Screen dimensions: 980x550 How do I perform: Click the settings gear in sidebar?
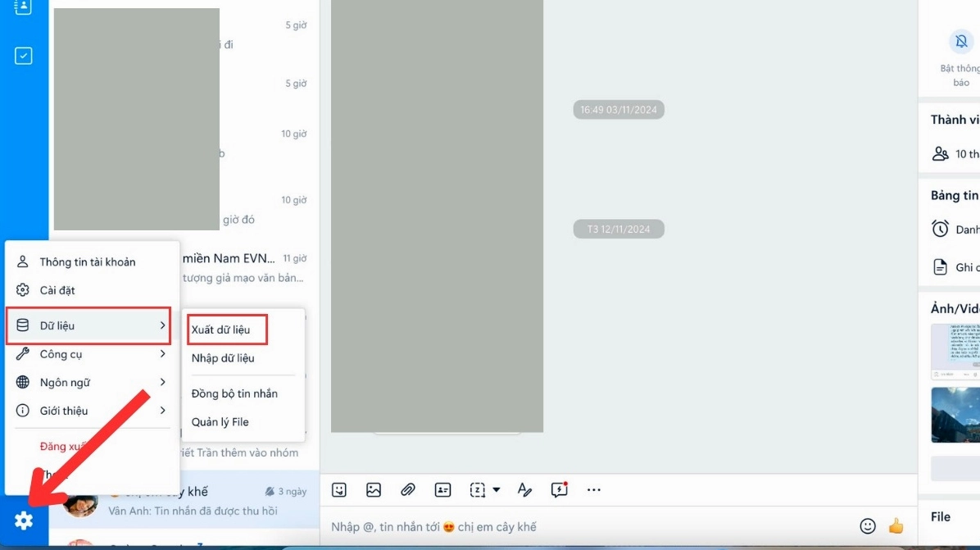click(x=24, y=520)
